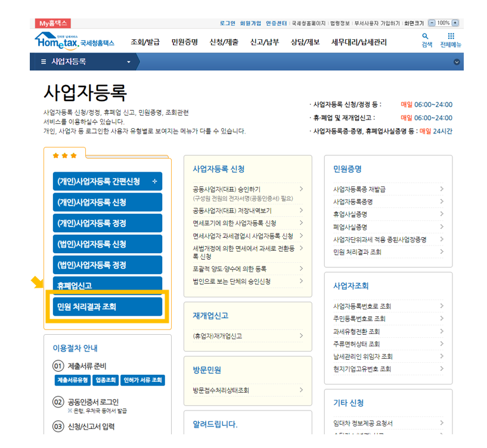This screenshot has height=448, width=487.
Task: Decrease screen size with minus icon
Action: click(x=432, y=23)
